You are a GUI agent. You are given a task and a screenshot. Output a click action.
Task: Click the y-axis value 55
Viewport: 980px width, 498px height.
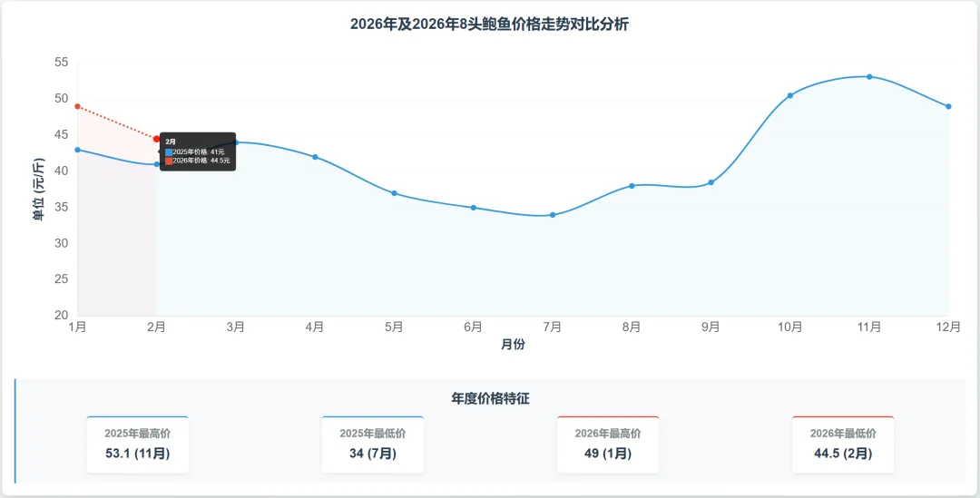62,62
